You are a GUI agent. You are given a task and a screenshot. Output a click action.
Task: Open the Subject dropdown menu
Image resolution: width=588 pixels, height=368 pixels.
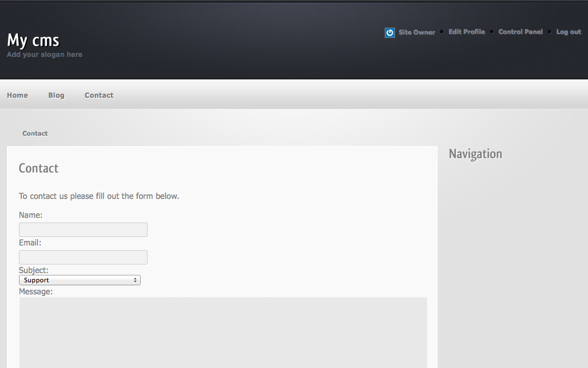click(x=79, y=280)
